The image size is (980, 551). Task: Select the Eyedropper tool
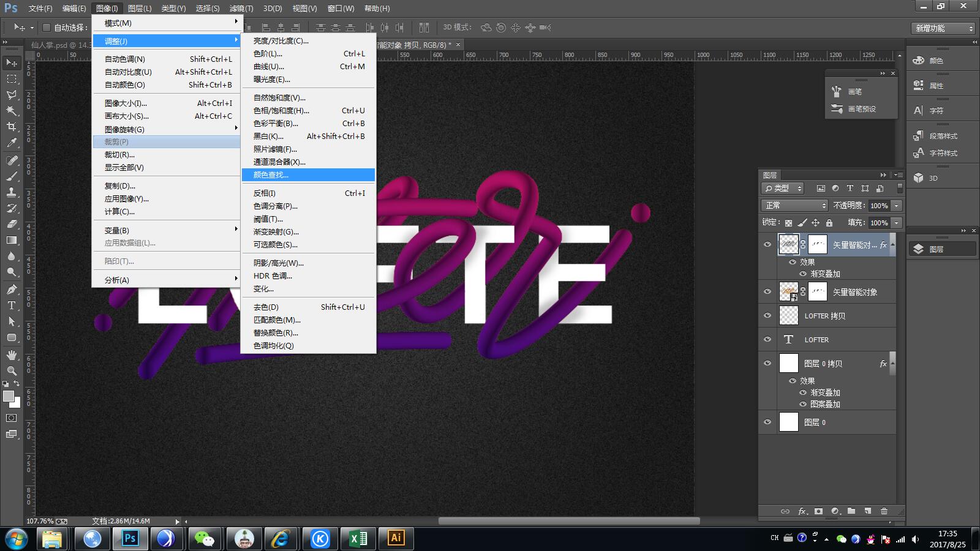coord(12,143)
